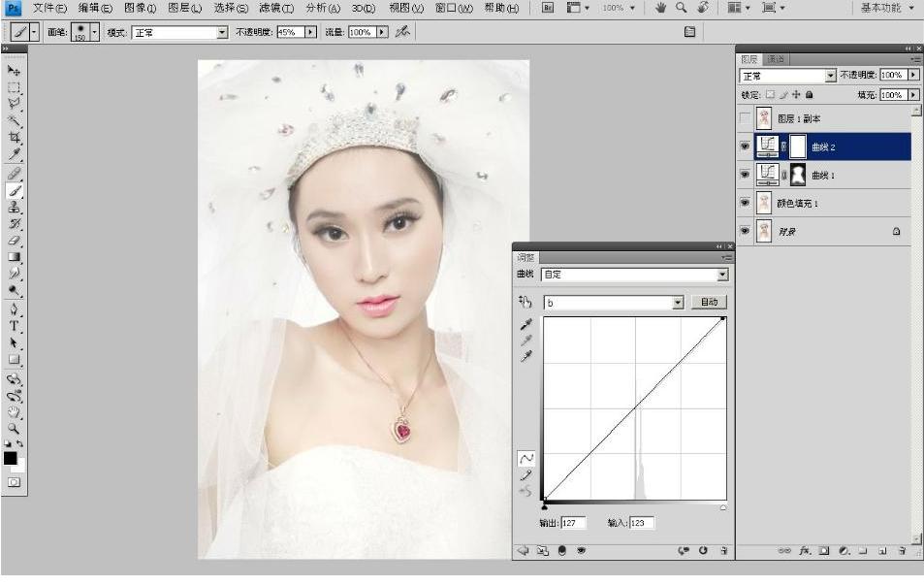Screen dimensions: 924x585
Task: Open the 滤镜(T) menu
Action: click(x=276, y=8)
